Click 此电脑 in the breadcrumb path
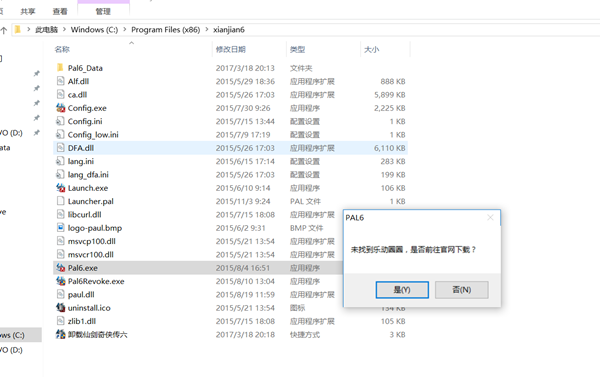This screenshot has width=600, height=377. (47, 29)
